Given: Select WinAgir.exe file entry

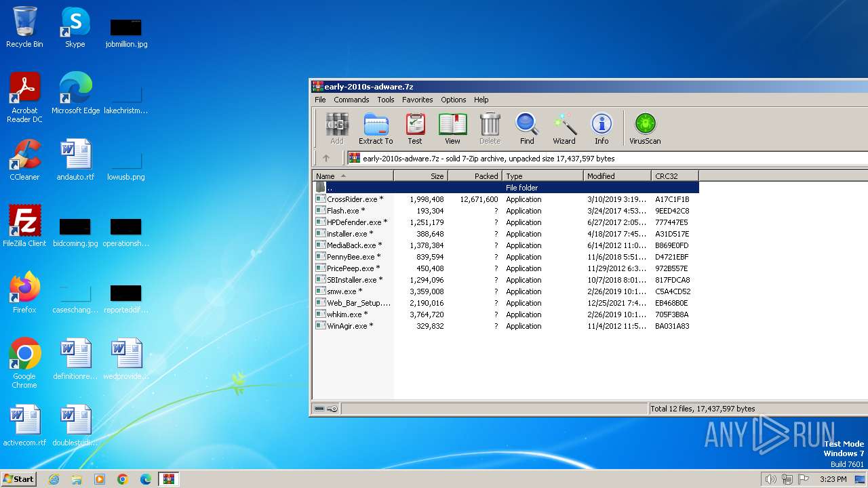Looking at the screenshot, I should point(505,326).
